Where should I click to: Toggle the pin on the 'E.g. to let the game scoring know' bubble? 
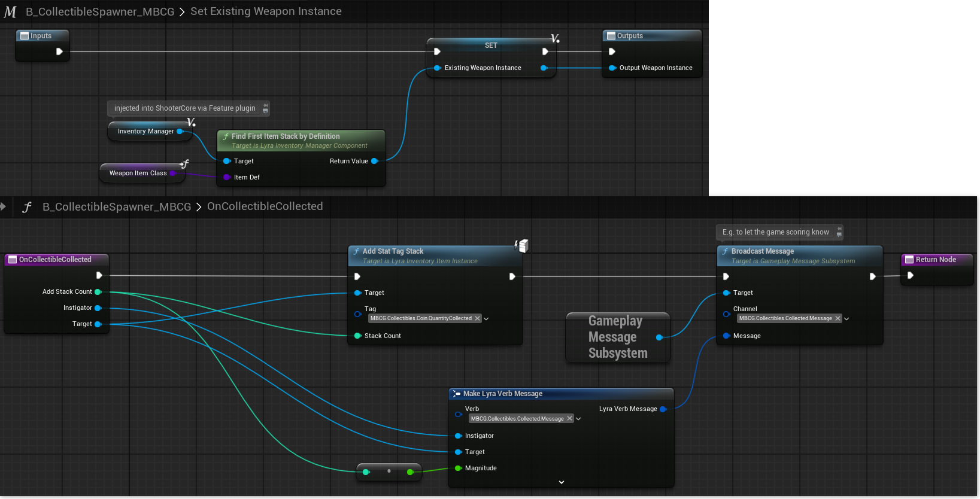(839, 232)
